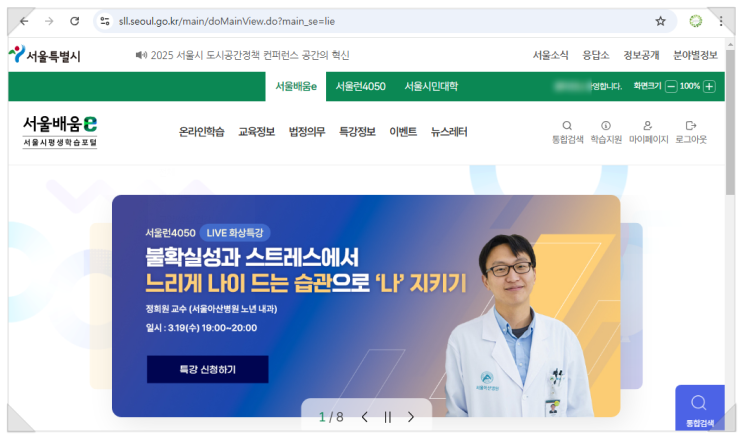This screenshot has height=439, width=743.
Task: Click the text 정희원 교수 (서울아산병원 노년 내과)
Action: tap(211, 309)
